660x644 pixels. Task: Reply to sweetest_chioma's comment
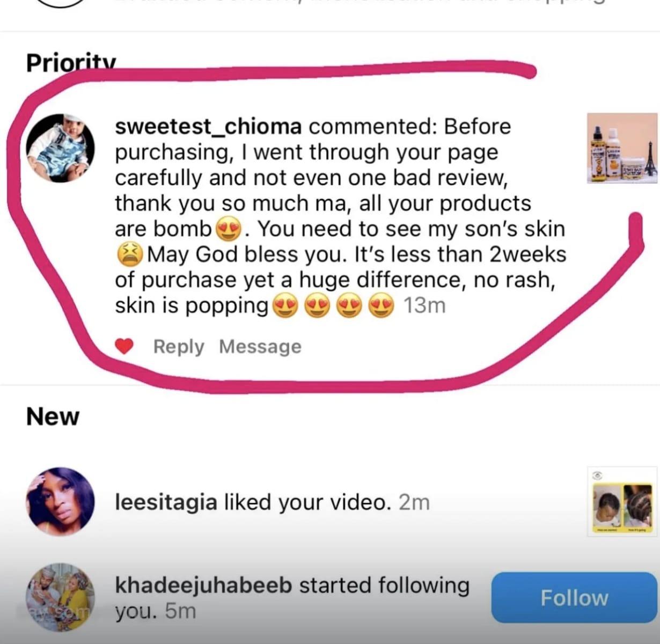click(x=179, y=347)
